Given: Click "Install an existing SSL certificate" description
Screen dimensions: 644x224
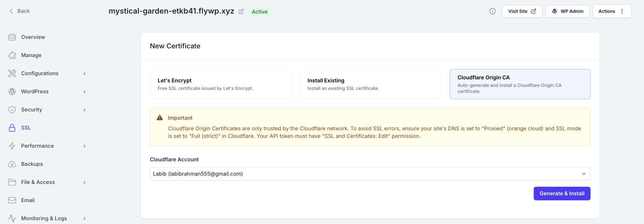Looking at the screenshot, I should [343, 88].
